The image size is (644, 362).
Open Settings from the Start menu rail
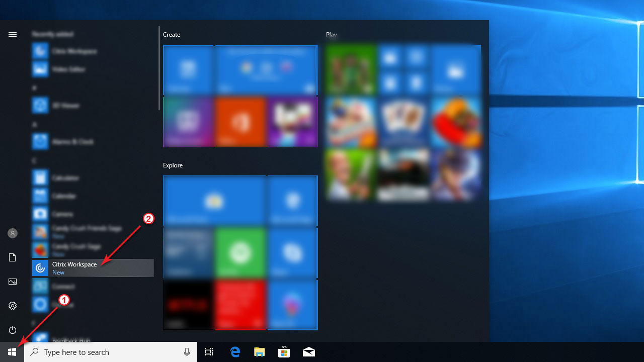tap(12, 306)
